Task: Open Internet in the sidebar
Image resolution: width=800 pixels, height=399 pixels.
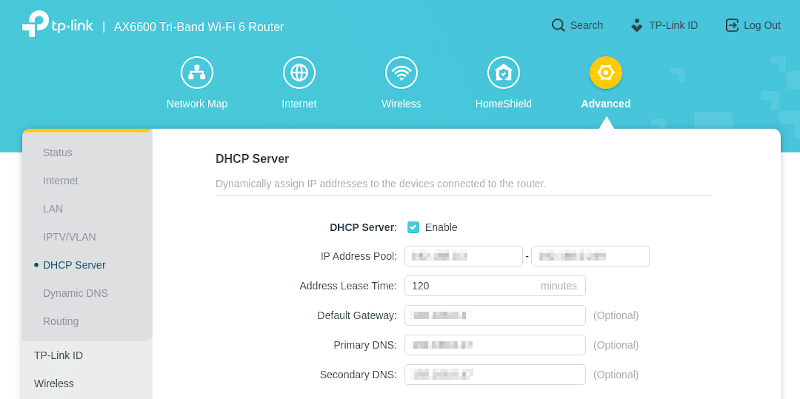Action: click(61, 181)
